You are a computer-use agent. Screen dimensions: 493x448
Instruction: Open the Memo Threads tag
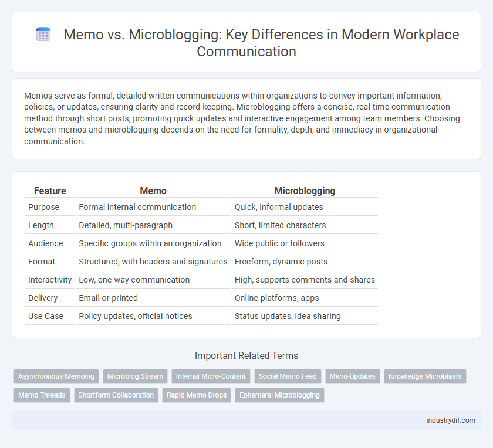[x=42, y=395]
